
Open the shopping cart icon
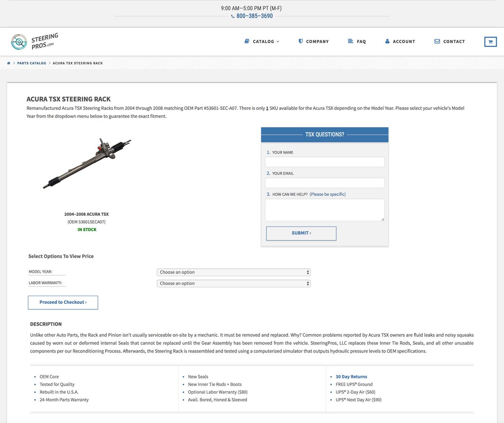(490, 42)
